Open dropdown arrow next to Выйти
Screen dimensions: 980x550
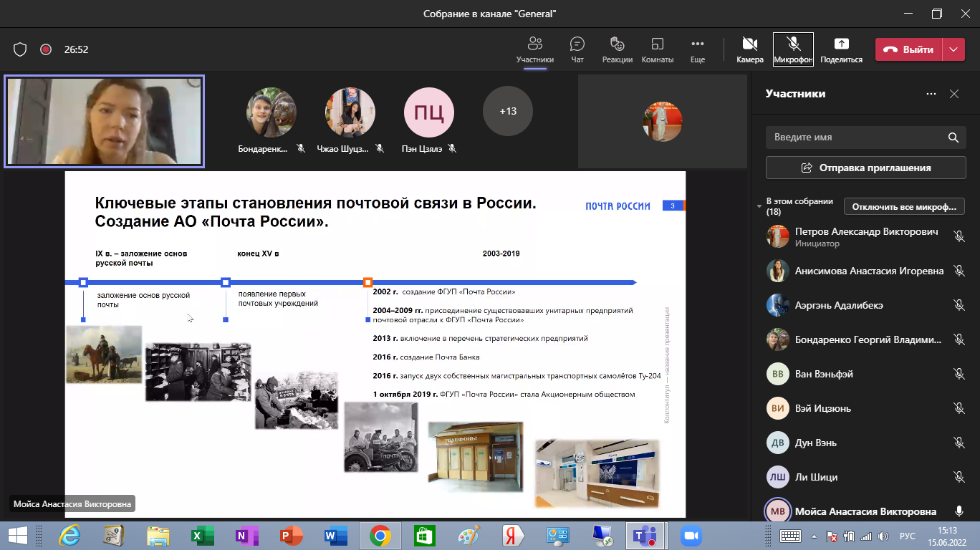953,49
